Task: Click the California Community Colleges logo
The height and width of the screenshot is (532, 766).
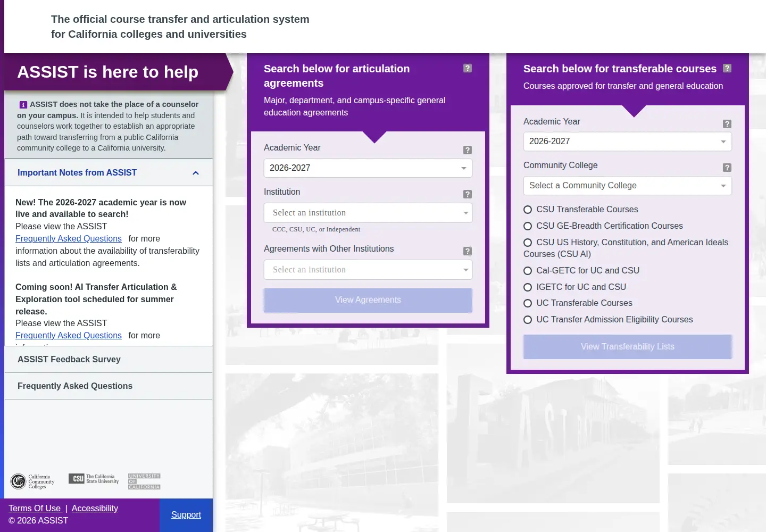Action: click(x=32, y=481)
